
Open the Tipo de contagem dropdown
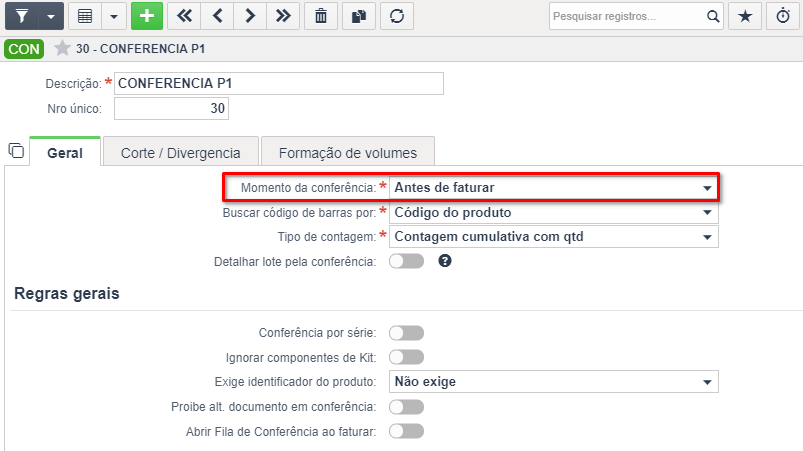coord(554,237)
